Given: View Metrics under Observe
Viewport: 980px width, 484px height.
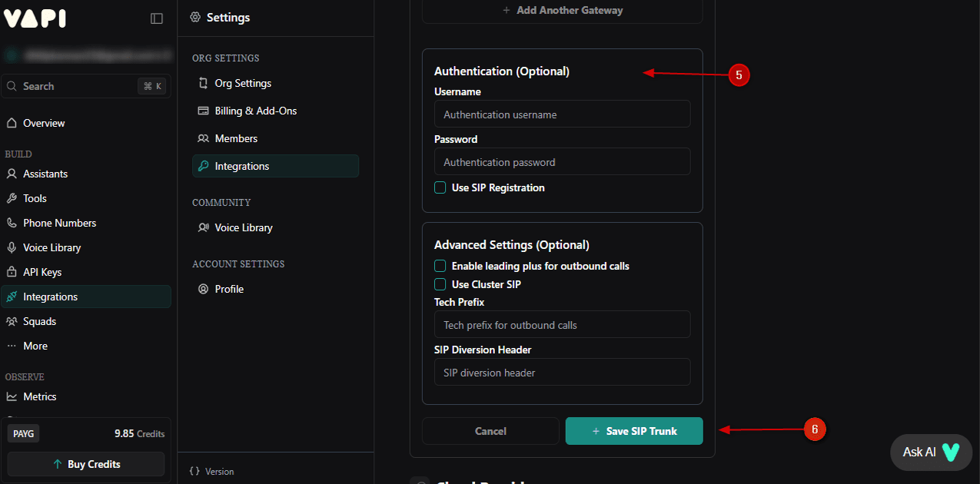Looking at the screenshot, I should 38,396.
